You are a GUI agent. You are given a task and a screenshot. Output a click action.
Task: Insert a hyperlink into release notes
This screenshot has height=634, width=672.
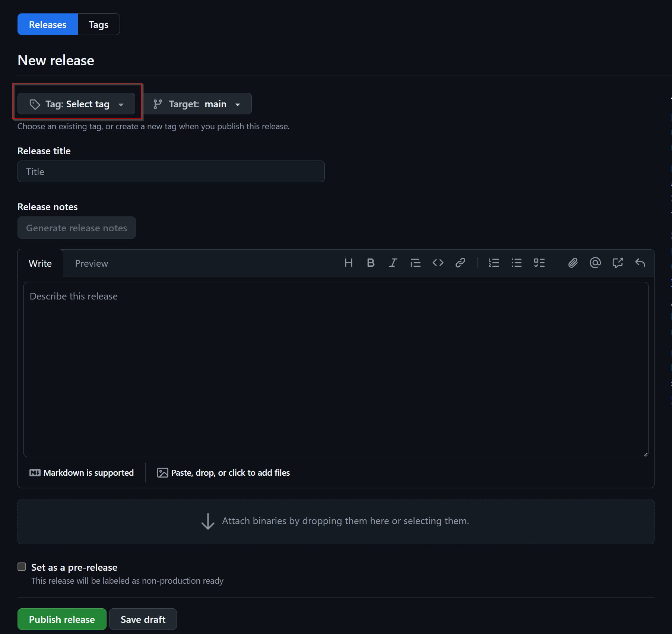tap(460, 263)
